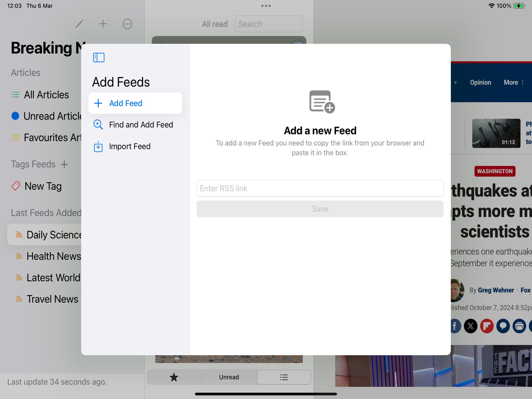Select the Daily Science feed
The image size is (532, 399).
click(44, 235)
